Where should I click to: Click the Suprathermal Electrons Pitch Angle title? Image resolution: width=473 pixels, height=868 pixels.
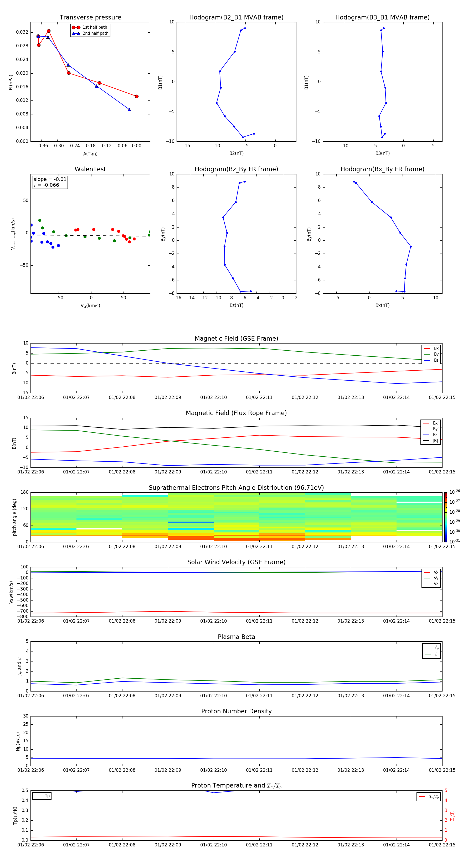[236, 488]
